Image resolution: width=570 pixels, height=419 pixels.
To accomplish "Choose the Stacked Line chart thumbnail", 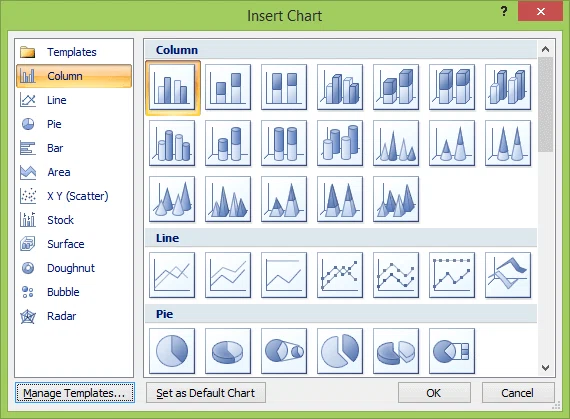I will pyautogui.click(x=228, y=275).
